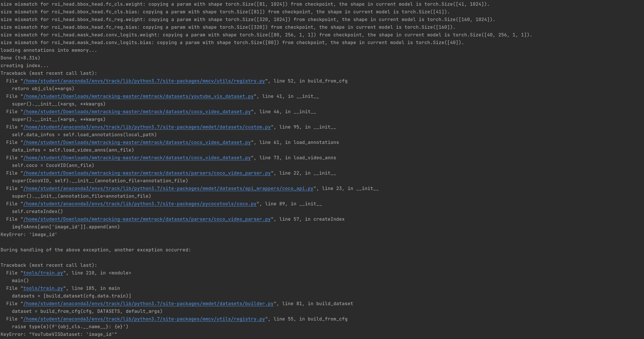Click the fc_cls.weight size mismatch line

(x=245, y=4)
